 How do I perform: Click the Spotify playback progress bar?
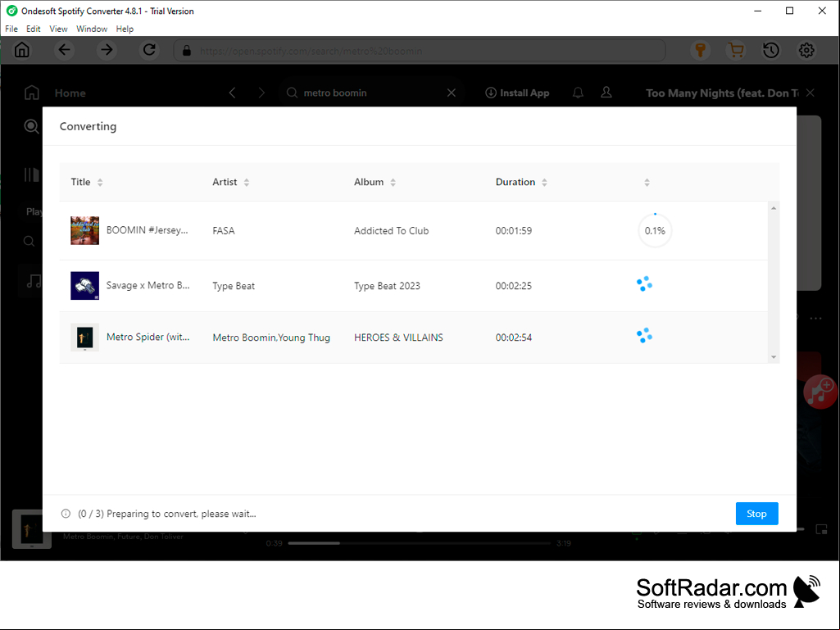(x=419, y=543)
